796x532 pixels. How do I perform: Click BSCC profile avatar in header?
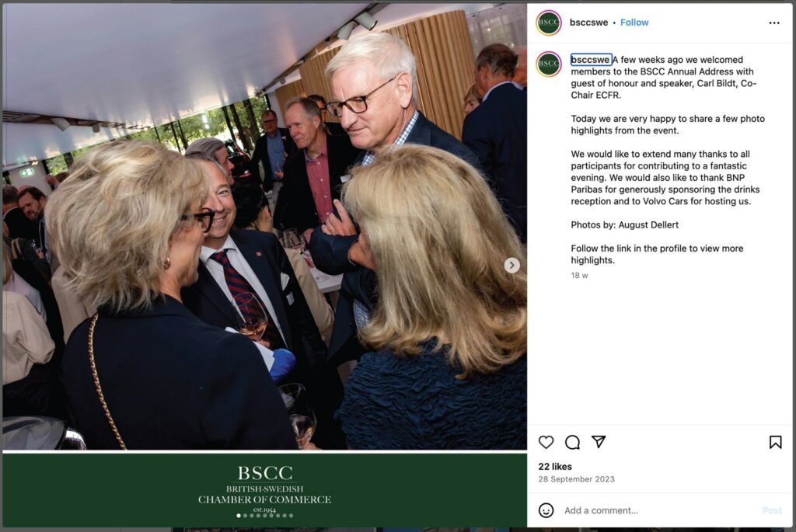[x=549, y=23]
